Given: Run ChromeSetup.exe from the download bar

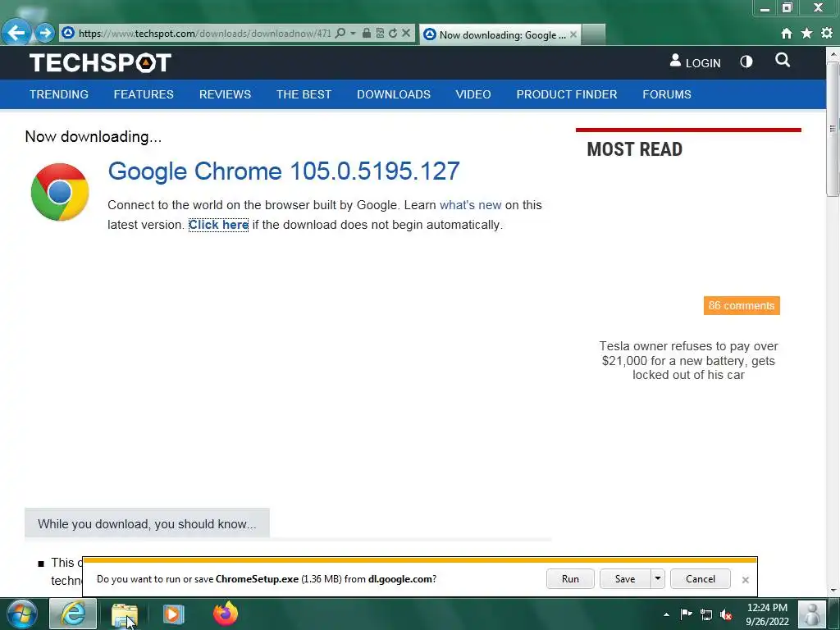Looking at the screenshot, I should pos(570,579).
